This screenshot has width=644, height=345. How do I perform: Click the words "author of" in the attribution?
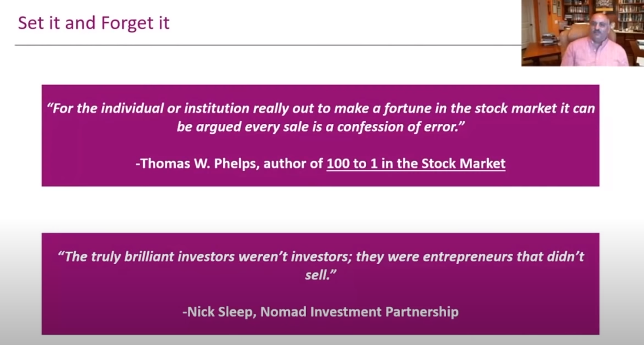293,164
